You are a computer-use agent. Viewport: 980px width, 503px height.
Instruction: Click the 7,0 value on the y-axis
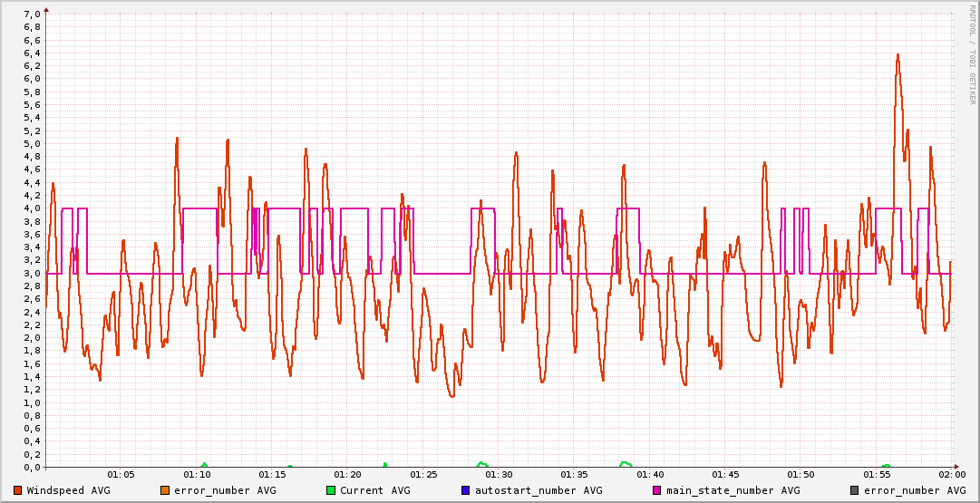pos(31,14)
